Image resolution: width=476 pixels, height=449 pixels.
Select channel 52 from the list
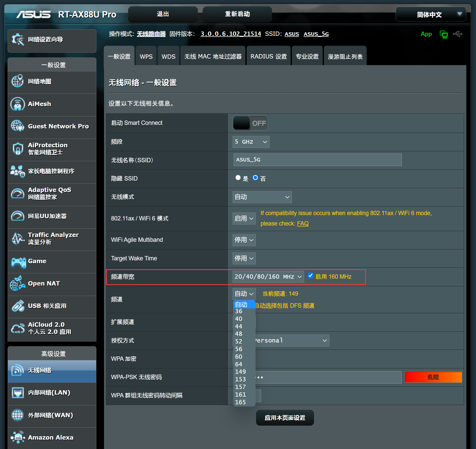pyautogui.click(x=244, y=342)
